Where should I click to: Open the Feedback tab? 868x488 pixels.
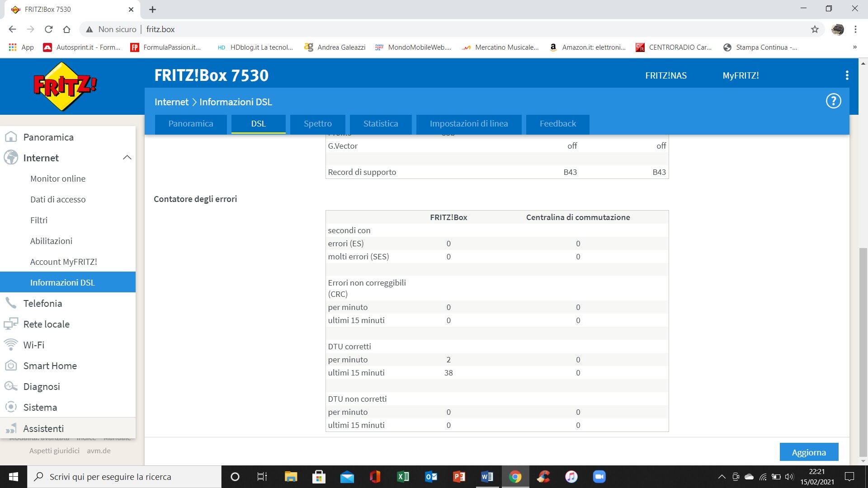558,124
